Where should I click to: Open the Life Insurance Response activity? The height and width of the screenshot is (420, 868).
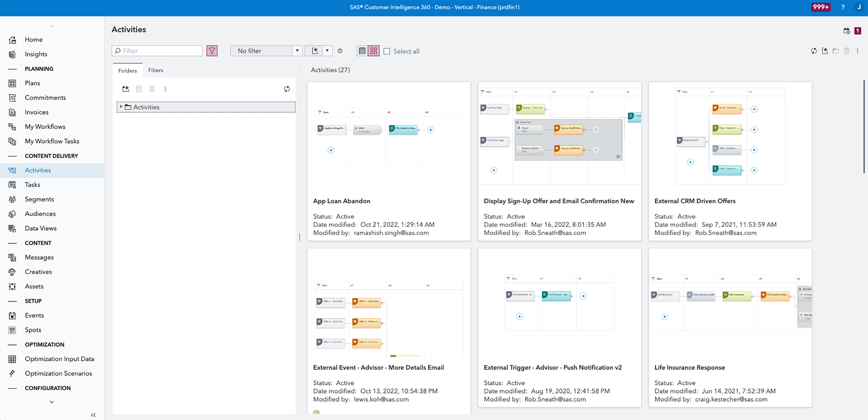(689, 367)
